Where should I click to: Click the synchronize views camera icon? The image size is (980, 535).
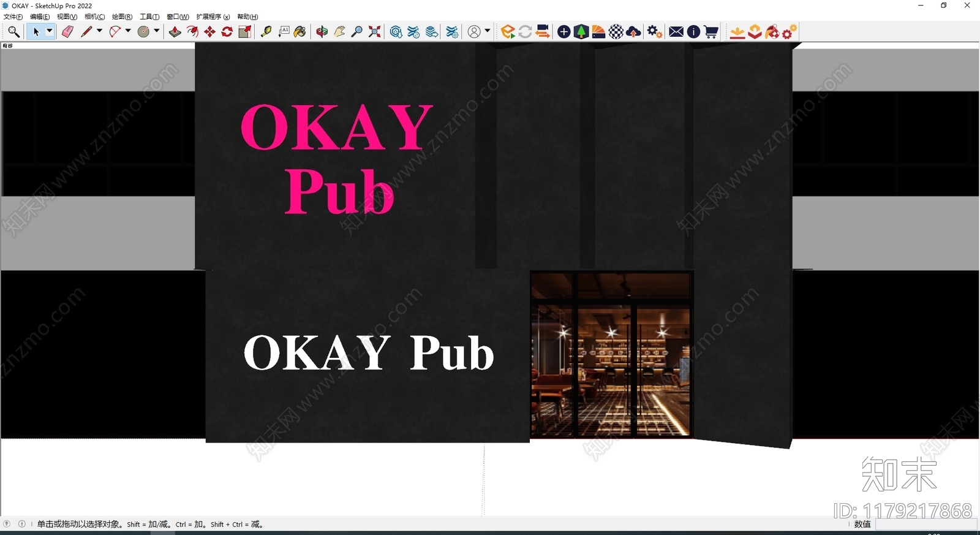pyautogui.click(x=543, y=32)
